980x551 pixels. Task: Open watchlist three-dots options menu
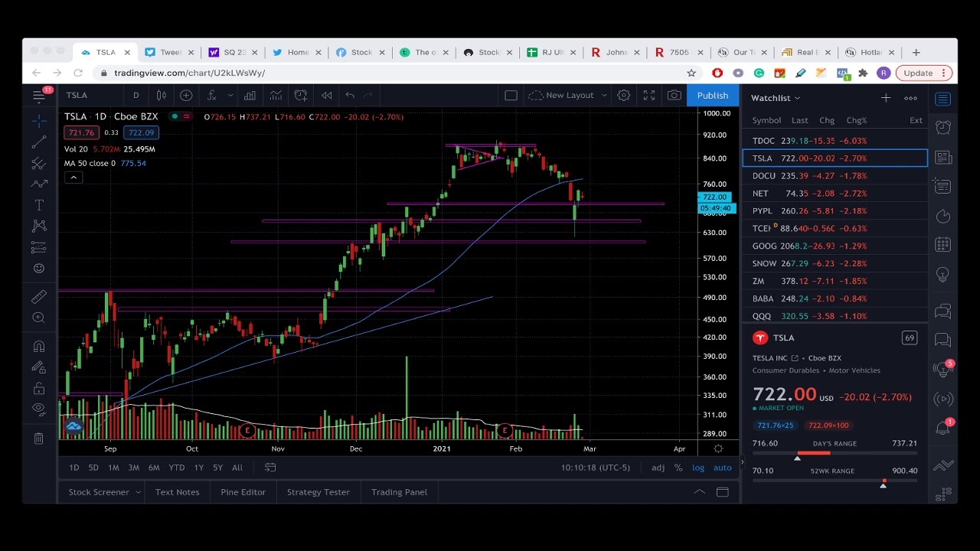(910, 98)
